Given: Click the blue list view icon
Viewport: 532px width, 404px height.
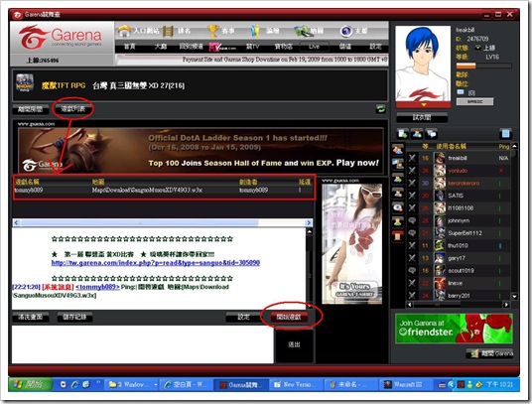Looking at the screenshot, I should (x=505, y=134).
